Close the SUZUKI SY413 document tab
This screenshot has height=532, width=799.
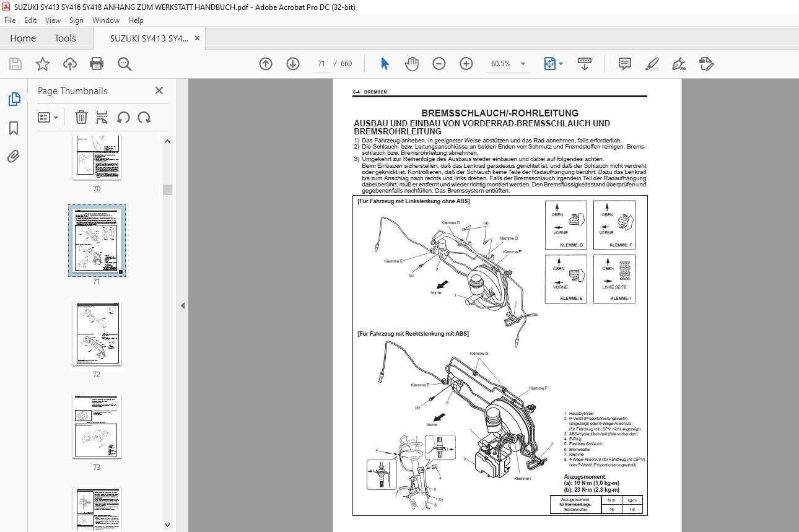pyautogui.click(x=197, y=38)
